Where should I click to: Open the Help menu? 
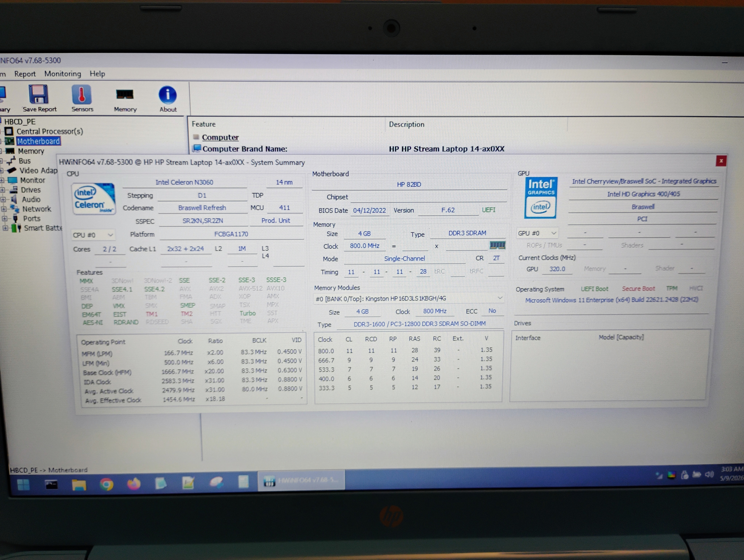tap(97, 74)
